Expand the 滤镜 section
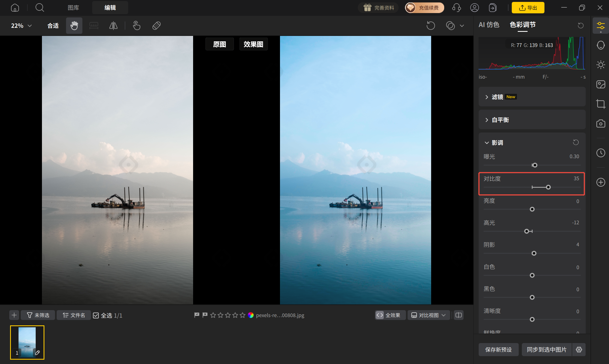The image size is (609, 364). [532, 97]
